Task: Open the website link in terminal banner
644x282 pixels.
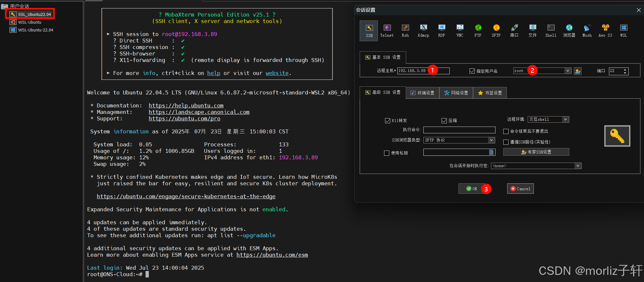Action: pyautogui.click(x=277, y=73)
